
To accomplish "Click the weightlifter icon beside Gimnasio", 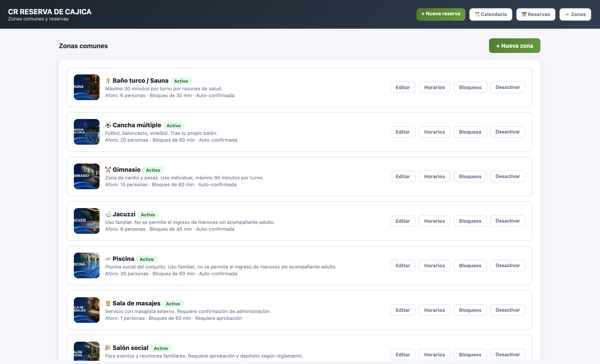I will click(108, 170).
